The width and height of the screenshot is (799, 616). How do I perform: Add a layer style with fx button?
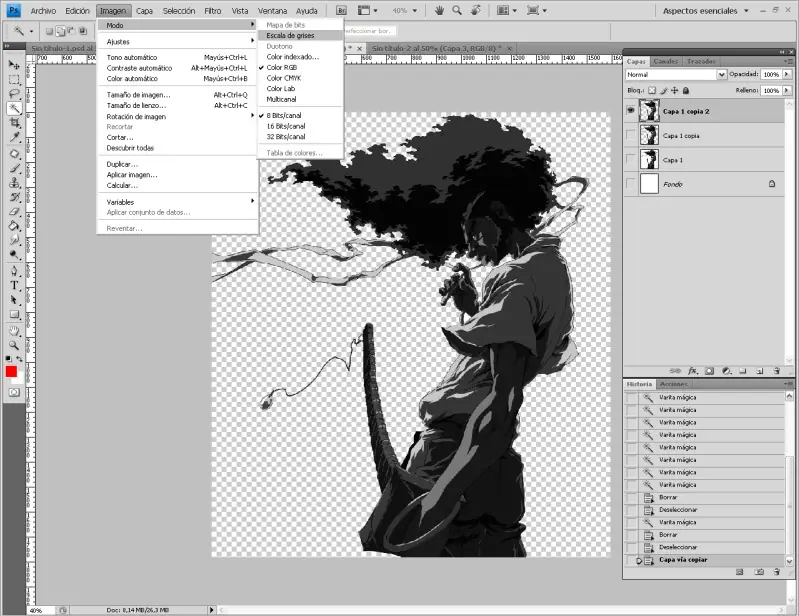click(693, 371)
